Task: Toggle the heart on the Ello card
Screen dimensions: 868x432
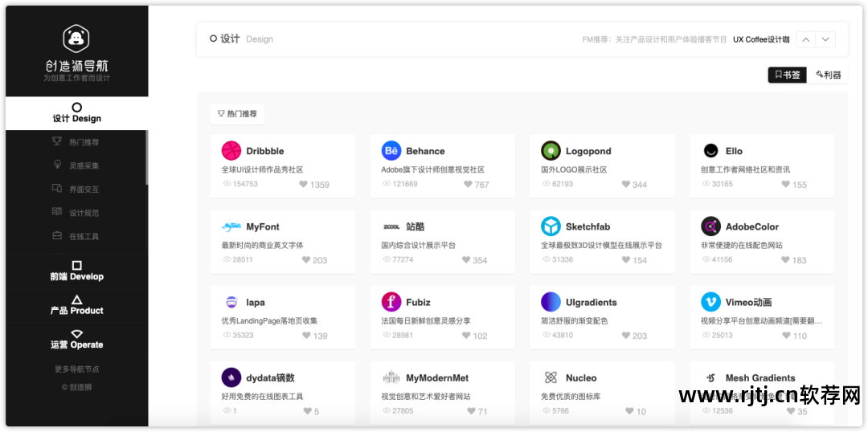Action: [x=786, y=185]
